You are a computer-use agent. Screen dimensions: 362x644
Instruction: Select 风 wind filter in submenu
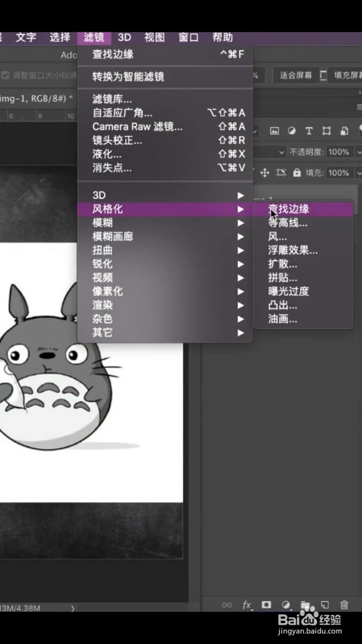pyautogui.click(x=303, y=236)
